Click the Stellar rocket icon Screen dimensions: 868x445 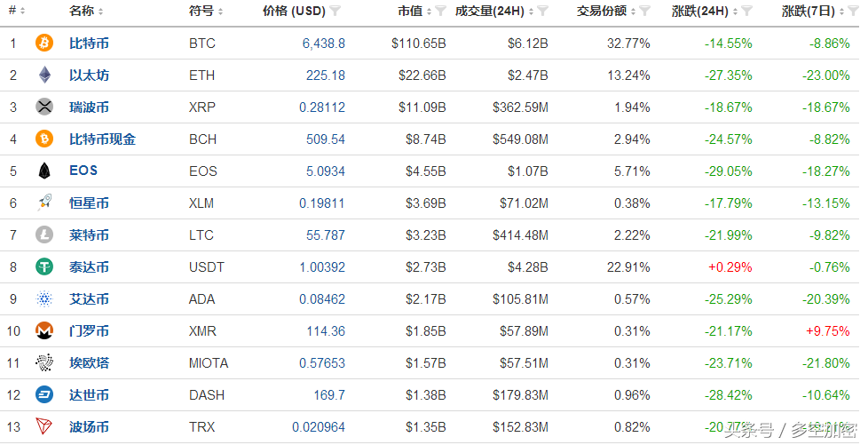point(44,203)
